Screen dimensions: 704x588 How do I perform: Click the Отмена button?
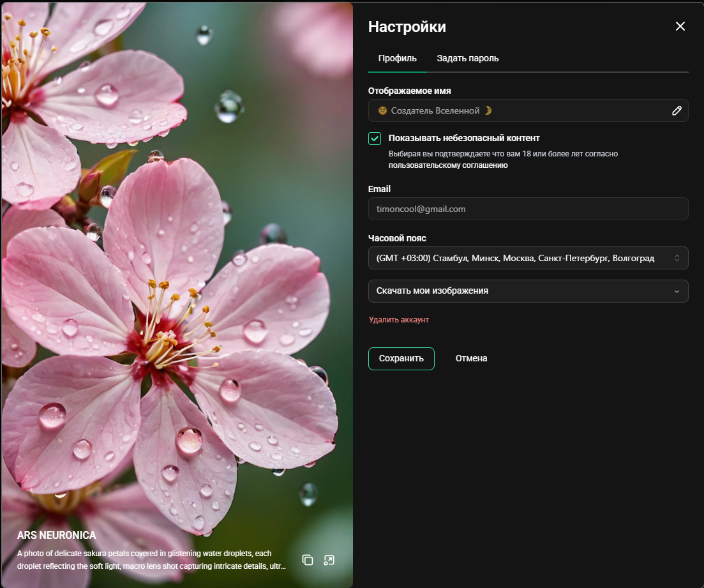pyautogui.click(x=471, y=358)
